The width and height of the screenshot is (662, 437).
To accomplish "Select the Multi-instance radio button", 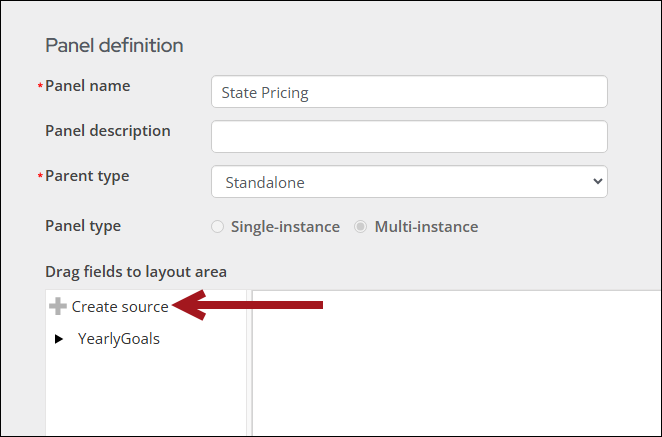I will click(x=361, y=227).
